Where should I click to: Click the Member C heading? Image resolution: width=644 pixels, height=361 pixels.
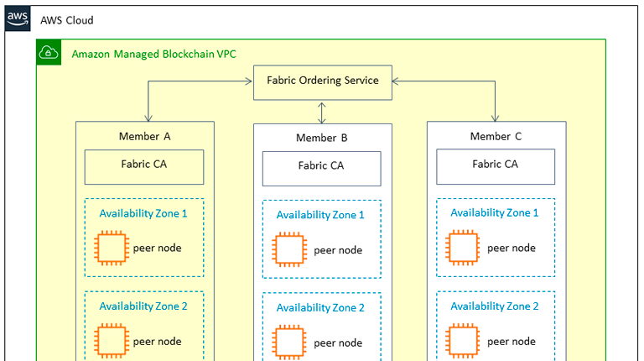tap(496, 136)
